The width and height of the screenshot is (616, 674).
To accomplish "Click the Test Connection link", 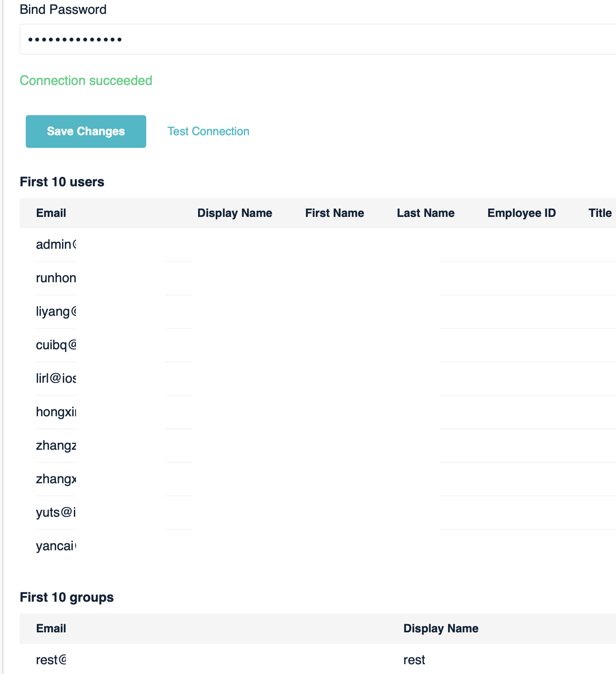I will pyautogui.click(x=208, y=131).
